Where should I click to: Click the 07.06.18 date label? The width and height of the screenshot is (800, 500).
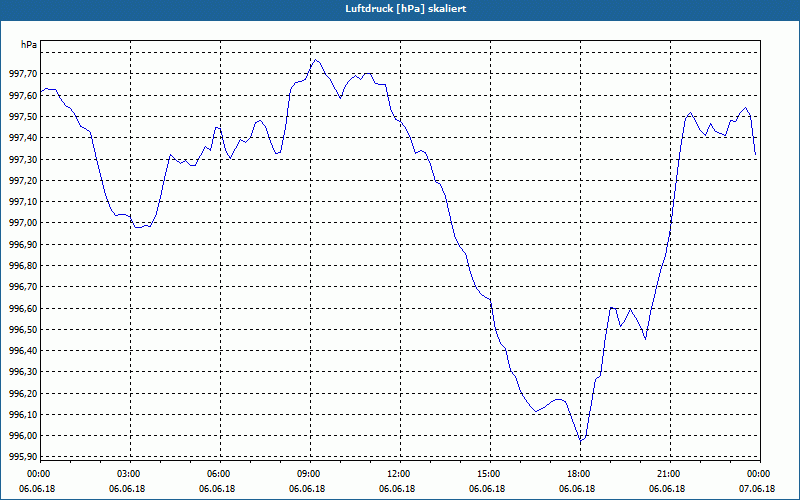(757, 489)
